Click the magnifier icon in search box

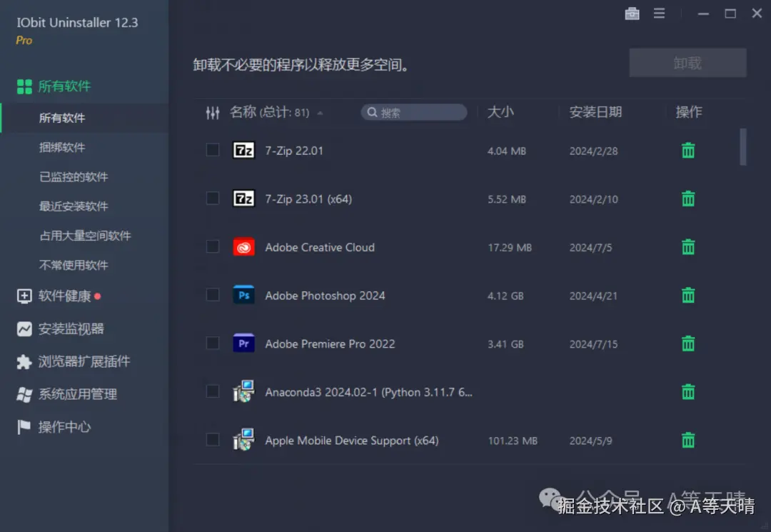point(372,113)
